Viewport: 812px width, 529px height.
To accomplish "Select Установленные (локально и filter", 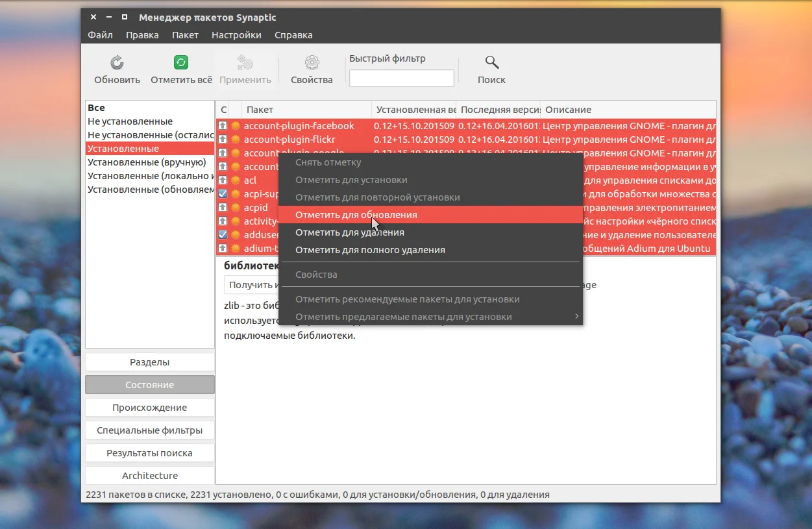I will (x=150, y=176).
